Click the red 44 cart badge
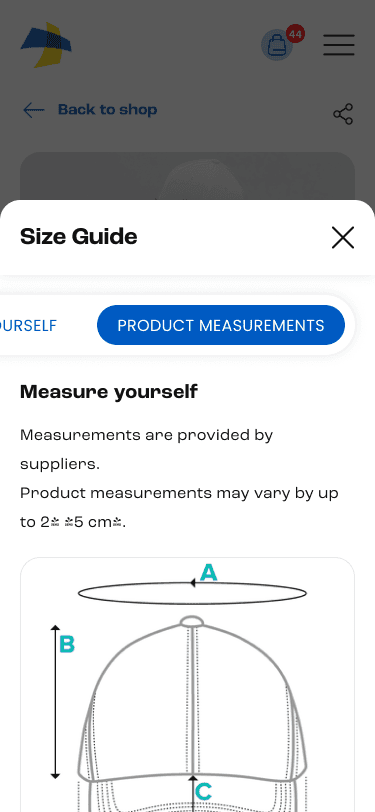The height and width of the screenshot is (812, 375). coord(295,35)
